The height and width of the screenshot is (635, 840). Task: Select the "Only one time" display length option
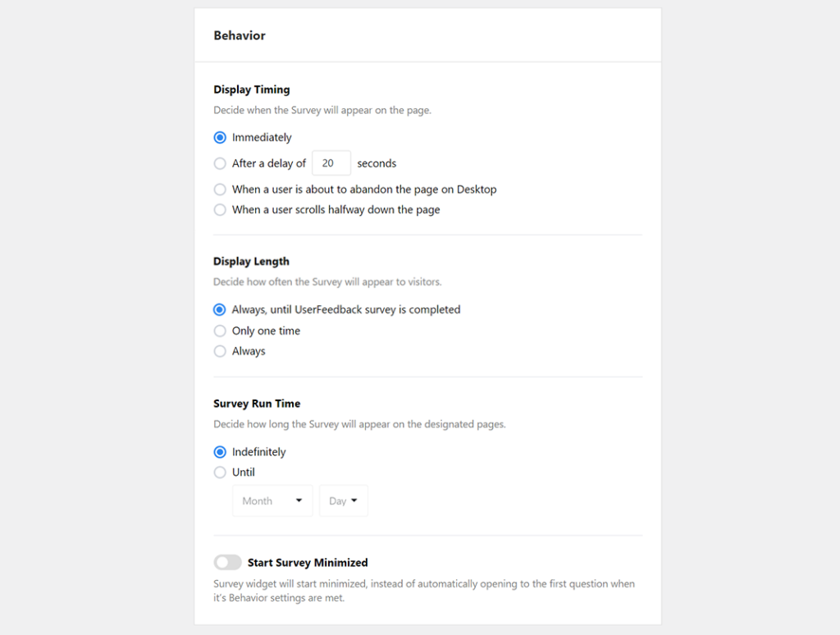(x=220, y=330)
